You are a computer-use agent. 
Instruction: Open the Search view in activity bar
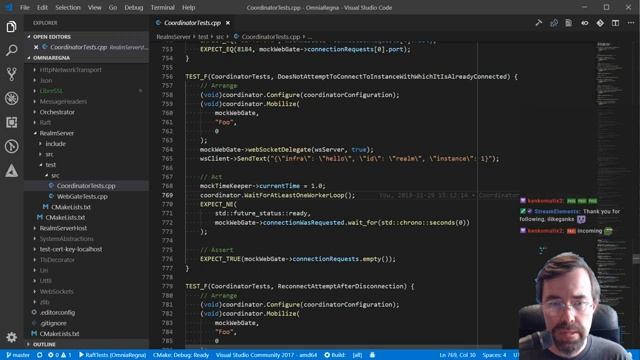(x=11, y=51)
